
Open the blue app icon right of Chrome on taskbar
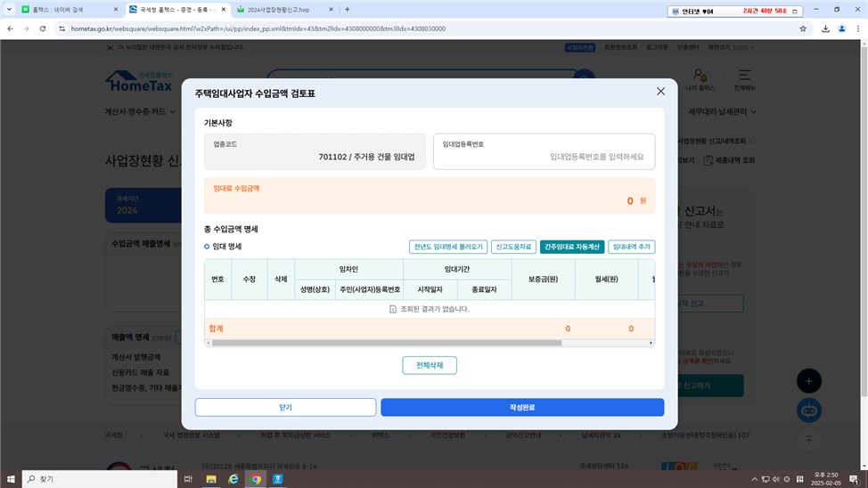[x=278, y=479]
